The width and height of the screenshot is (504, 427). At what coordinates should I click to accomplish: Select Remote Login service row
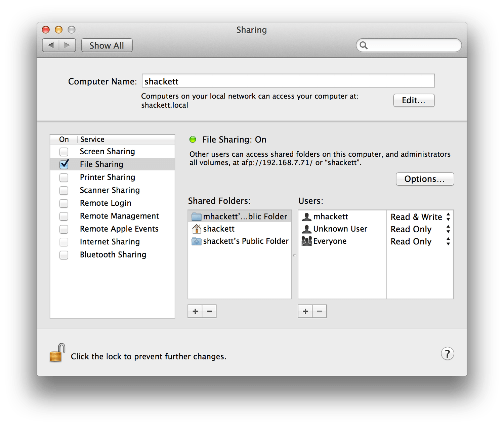click(x=113, y=203)
